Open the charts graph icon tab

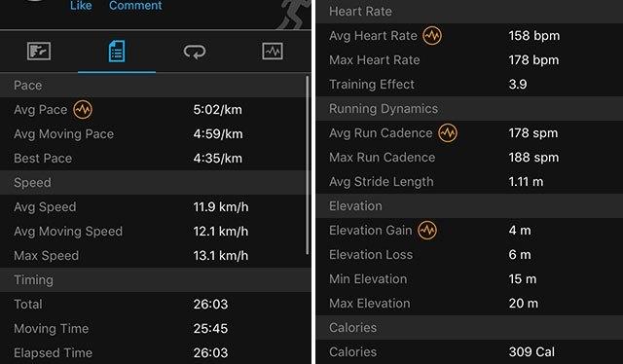pyautogui.click(x=273, y=52)
